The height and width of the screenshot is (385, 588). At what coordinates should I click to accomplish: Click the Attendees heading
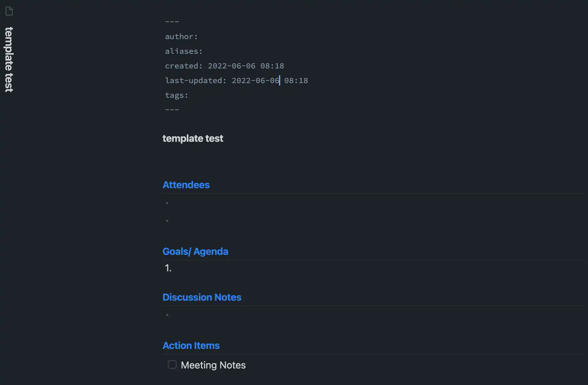[x=186, y=185]
